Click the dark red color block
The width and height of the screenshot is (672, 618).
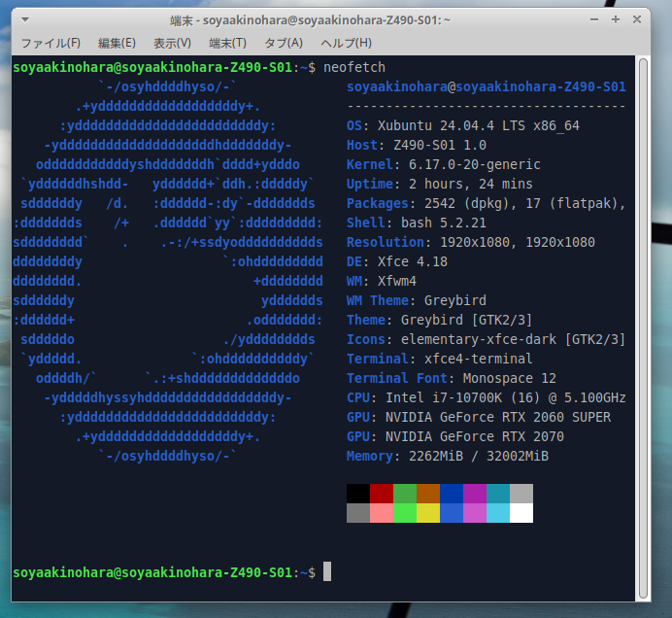click(x=382, y=494)
